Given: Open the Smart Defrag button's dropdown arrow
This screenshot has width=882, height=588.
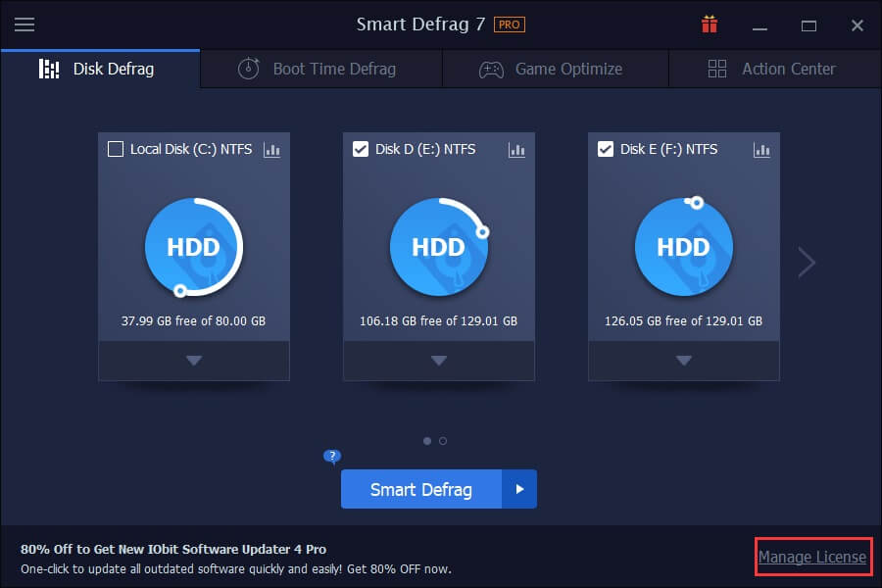Looking at the screenshot, I should pos(519,489).
